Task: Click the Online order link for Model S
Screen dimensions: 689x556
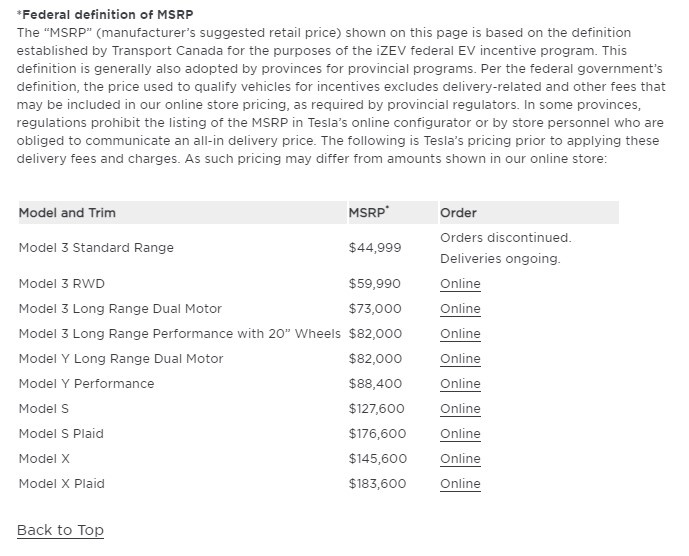Action: click(460, 409)
